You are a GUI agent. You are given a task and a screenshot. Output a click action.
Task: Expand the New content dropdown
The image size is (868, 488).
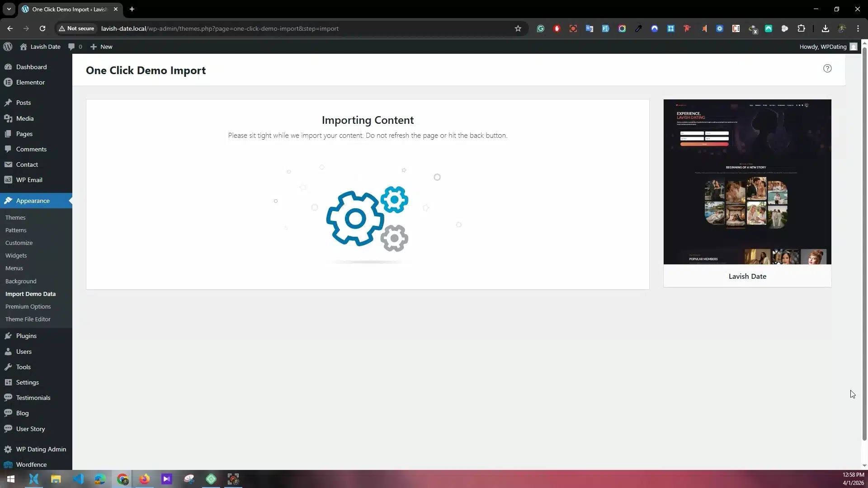click(x=101, y=47)
